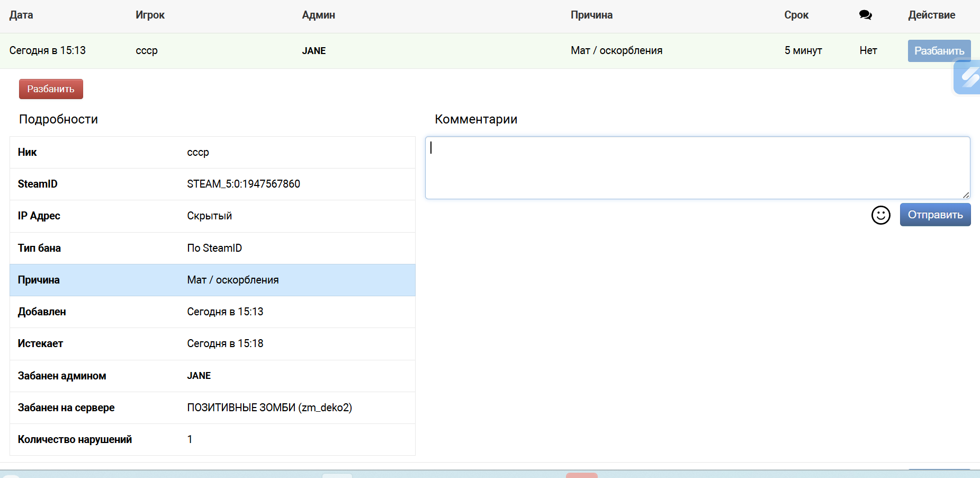This screenshot has width=980, height=478.
Task: Click the comment box resize handle
Action: [966, 195]
